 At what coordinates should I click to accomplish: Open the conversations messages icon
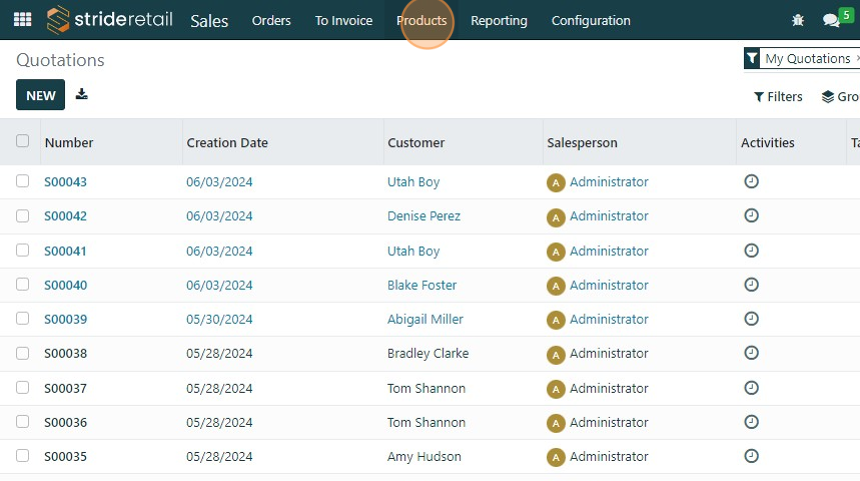click(x=830, y=20)
